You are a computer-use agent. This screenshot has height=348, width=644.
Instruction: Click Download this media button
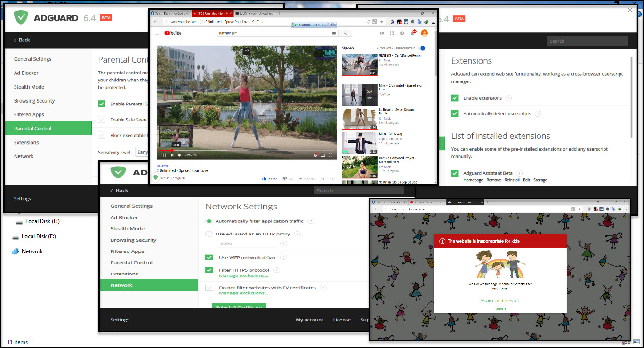(x=311, y=24)
